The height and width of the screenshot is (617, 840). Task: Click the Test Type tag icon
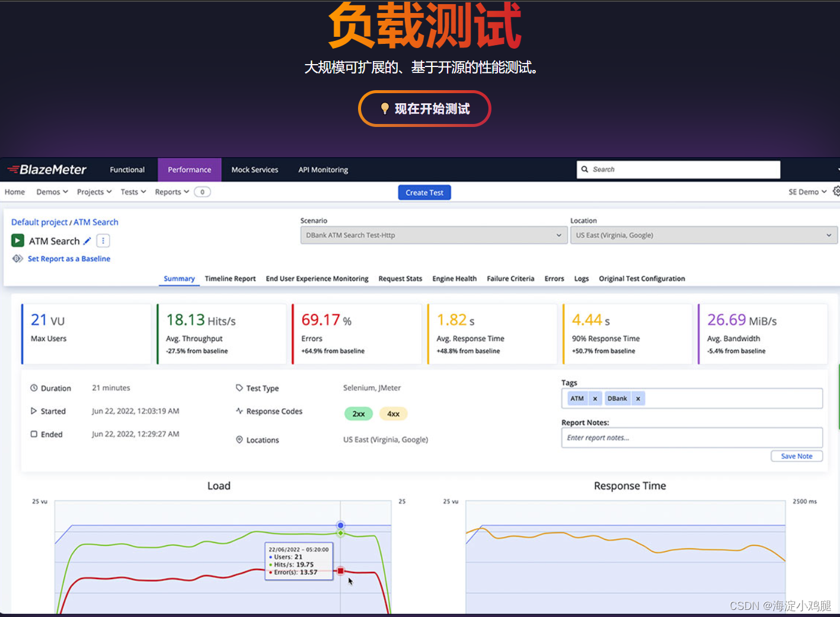[239, 388]
